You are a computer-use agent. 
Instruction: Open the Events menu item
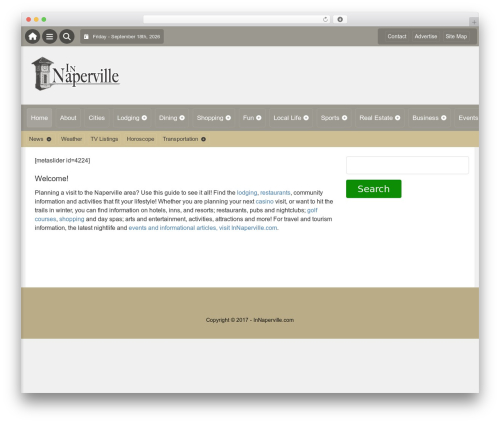click(468, 118)
